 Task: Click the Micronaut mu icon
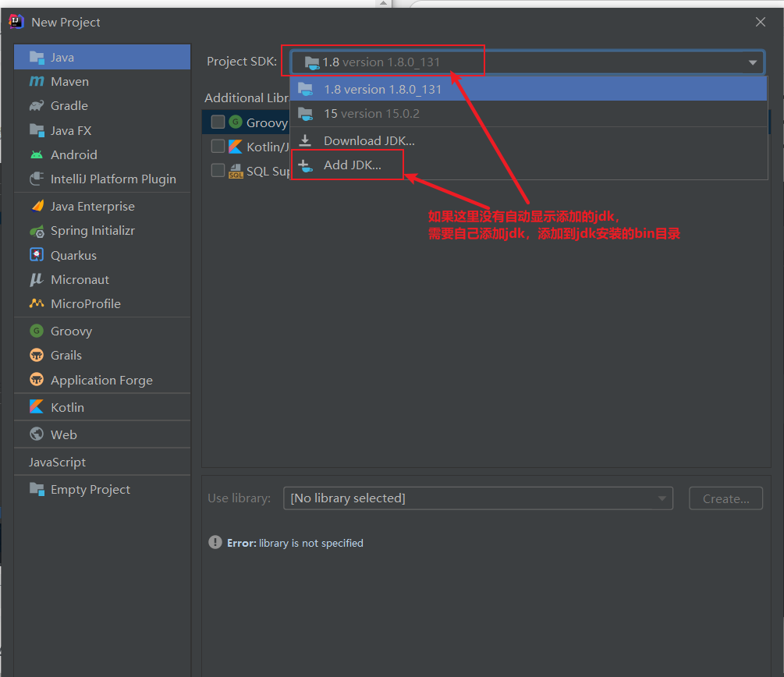tap(37, 279)
